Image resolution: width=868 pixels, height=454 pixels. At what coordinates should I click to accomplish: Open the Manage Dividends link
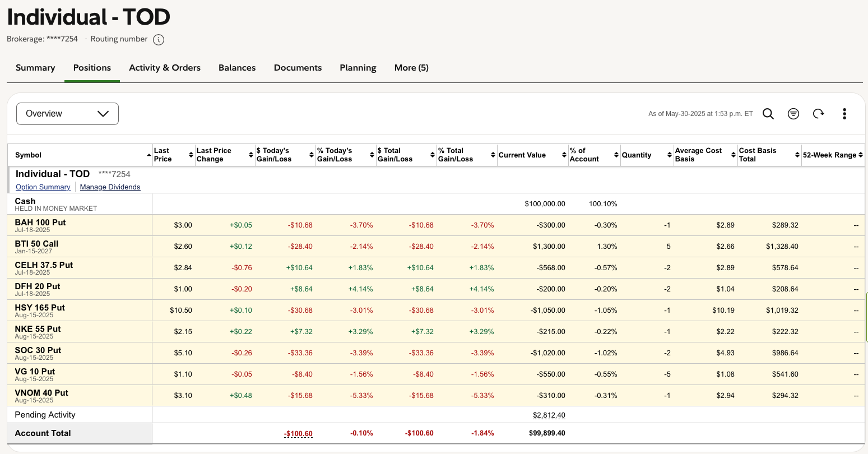click(x=110, y=187)
